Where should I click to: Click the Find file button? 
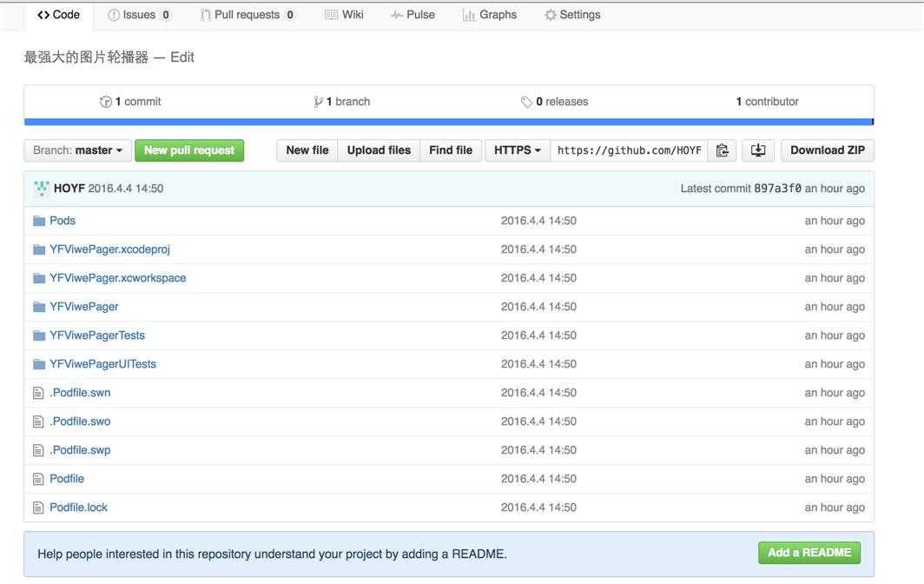[x=451, y=150]
